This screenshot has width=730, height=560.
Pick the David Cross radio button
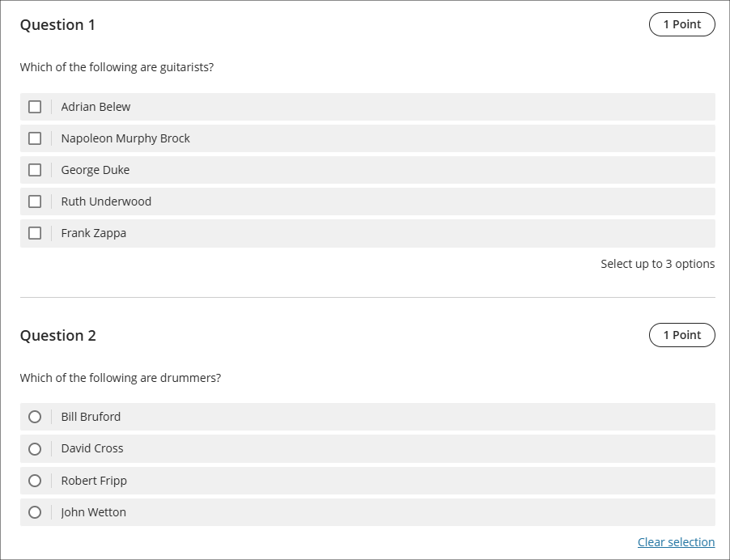[x=35, y=448]
